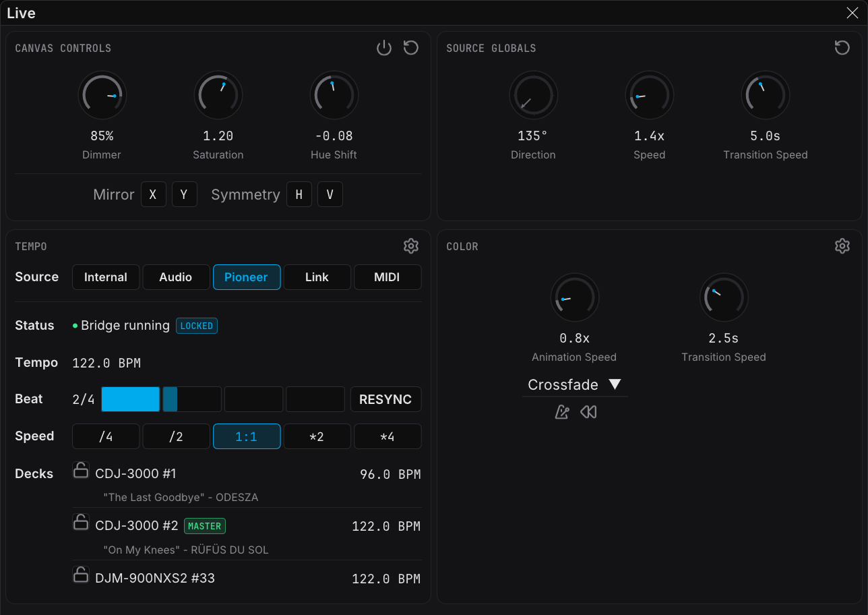This screenshot has width=868, height=615.
Task: Toggle Symmetry V
Action: click(x=330, y=195)
